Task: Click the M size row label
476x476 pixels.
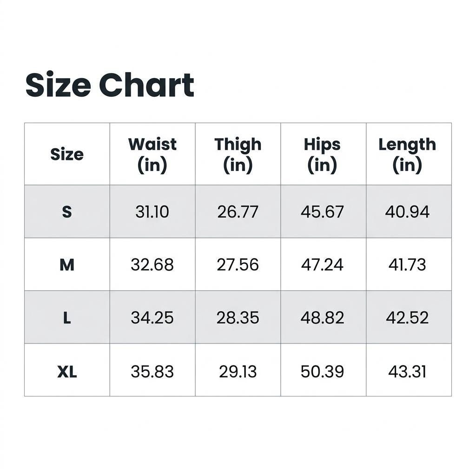Action: pyautogui.click(x=67, y=264)
